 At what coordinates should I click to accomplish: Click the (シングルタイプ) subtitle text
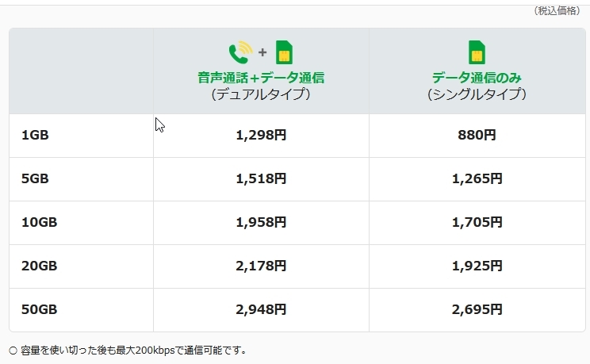[x=477, y=94]
